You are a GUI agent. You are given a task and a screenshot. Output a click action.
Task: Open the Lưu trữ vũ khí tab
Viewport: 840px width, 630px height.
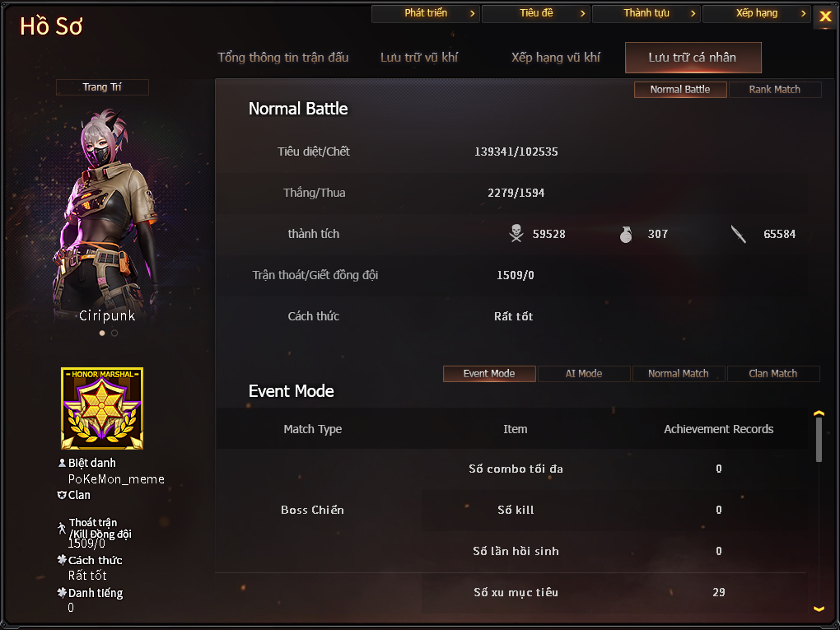click(419, 58)
